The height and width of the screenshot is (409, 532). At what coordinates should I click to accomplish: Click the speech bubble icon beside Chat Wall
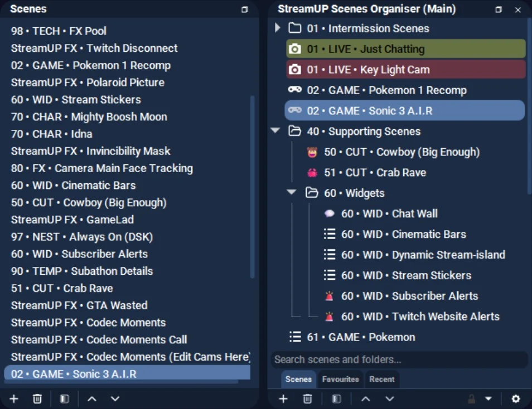pos(330,213)
